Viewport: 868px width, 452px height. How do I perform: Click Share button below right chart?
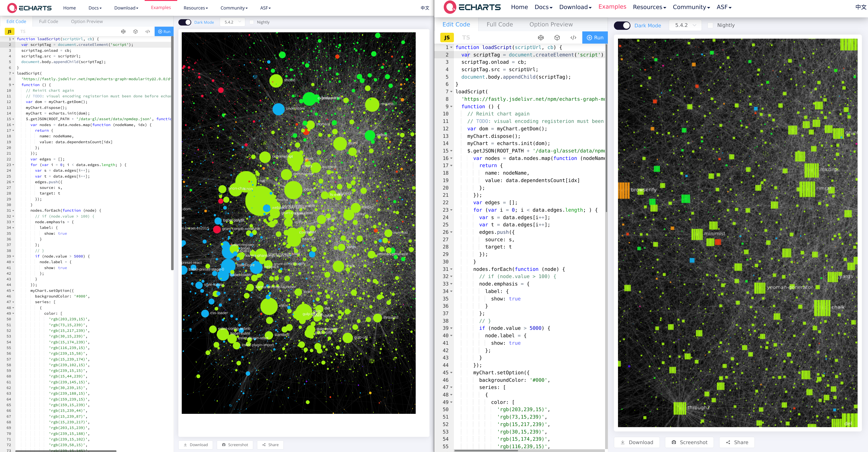pyautogui.click(x=737, y=442)
